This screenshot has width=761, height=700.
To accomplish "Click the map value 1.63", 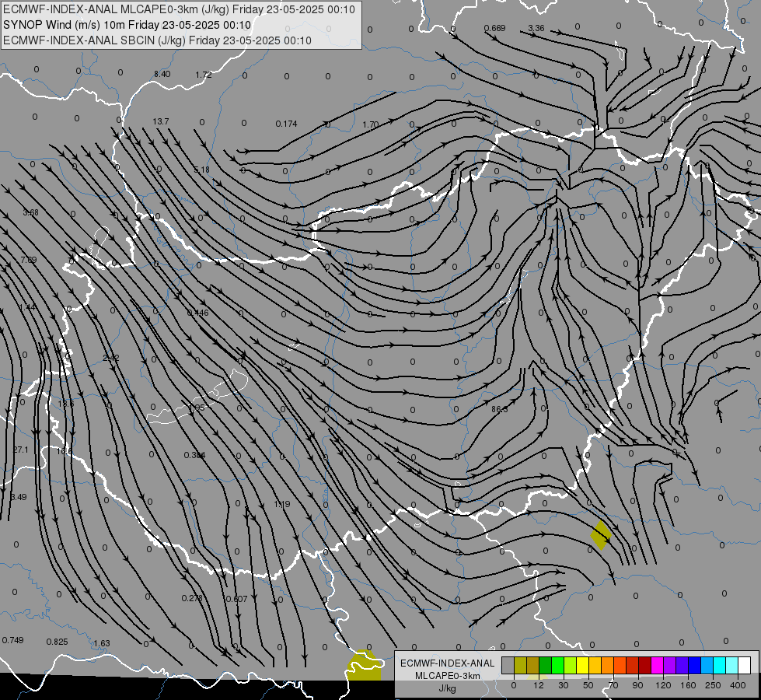I will pyautogui.click(x=101, y=643).
